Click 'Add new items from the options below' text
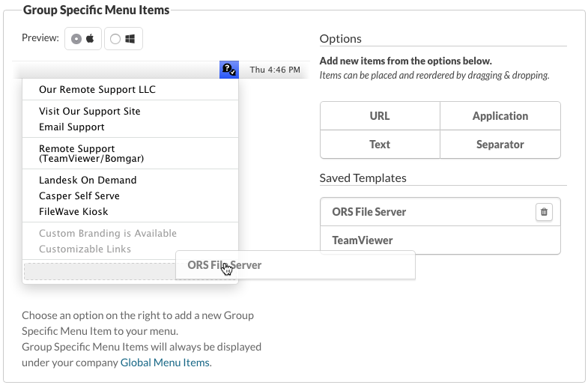The width and height of the screenshot is (588, 385). (405, 61)
